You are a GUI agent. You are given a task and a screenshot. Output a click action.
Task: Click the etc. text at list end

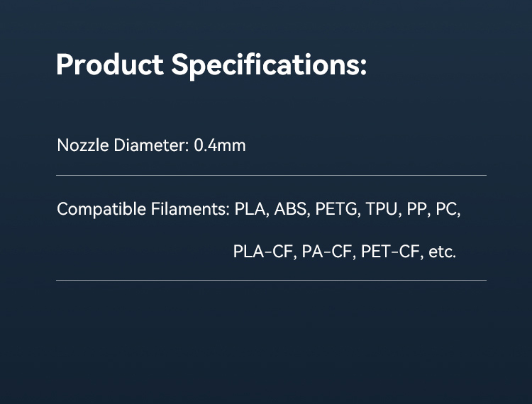point(443,252)
